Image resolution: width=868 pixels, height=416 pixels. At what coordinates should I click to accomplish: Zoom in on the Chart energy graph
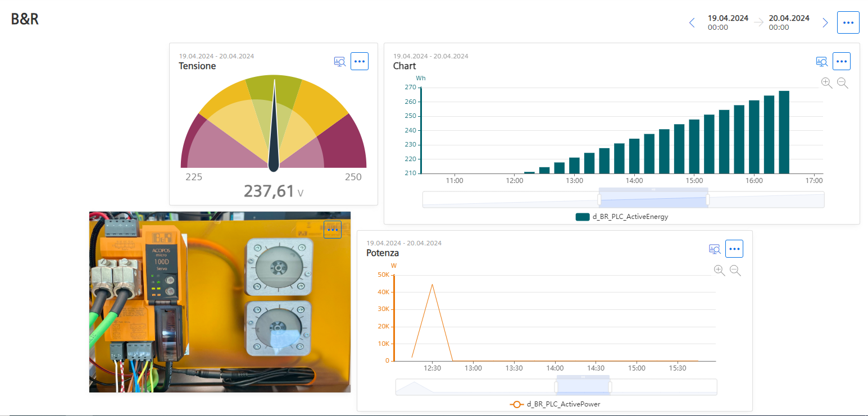[x=826, y=83]
